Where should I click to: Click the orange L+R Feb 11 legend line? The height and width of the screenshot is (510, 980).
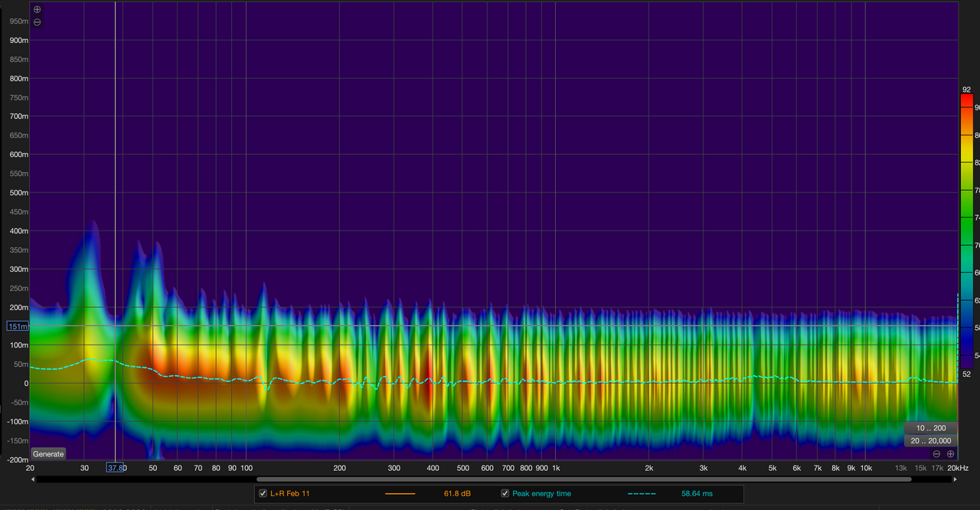pos(400,494)
